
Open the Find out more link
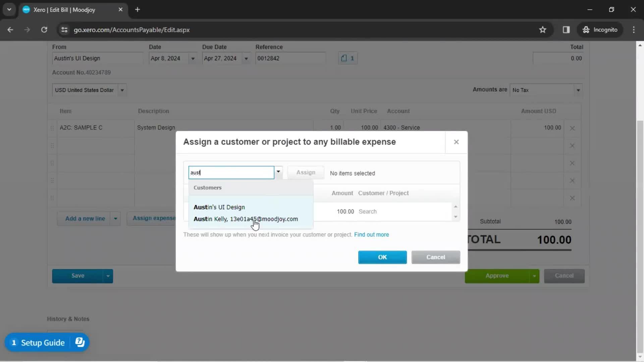(x=371, y=235)
